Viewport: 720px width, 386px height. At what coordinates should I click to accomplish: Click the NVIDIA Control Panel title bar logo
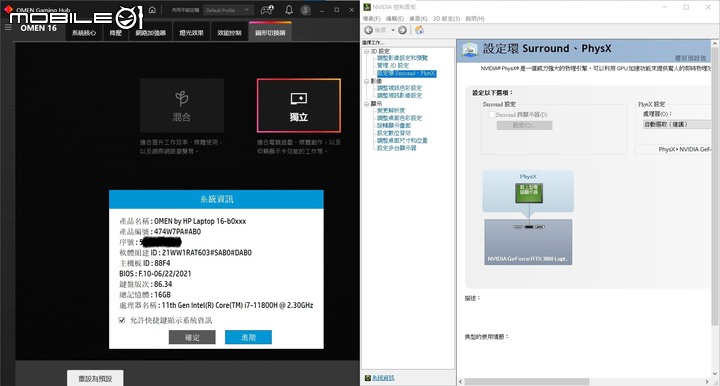(367, 7)
